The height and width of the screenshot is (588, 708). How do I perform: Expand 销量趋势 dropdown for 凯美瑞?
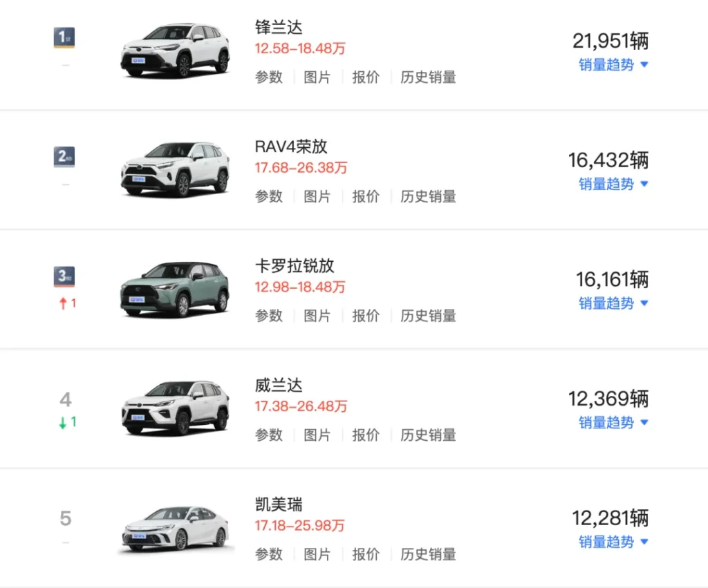click(613, 542)
